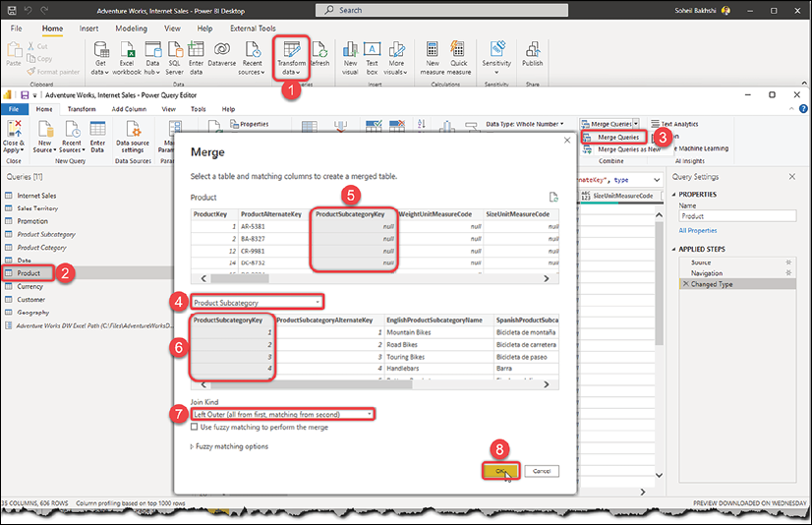Open the Join Kind dropdown
812x525 pixels.
pos(283,414)
